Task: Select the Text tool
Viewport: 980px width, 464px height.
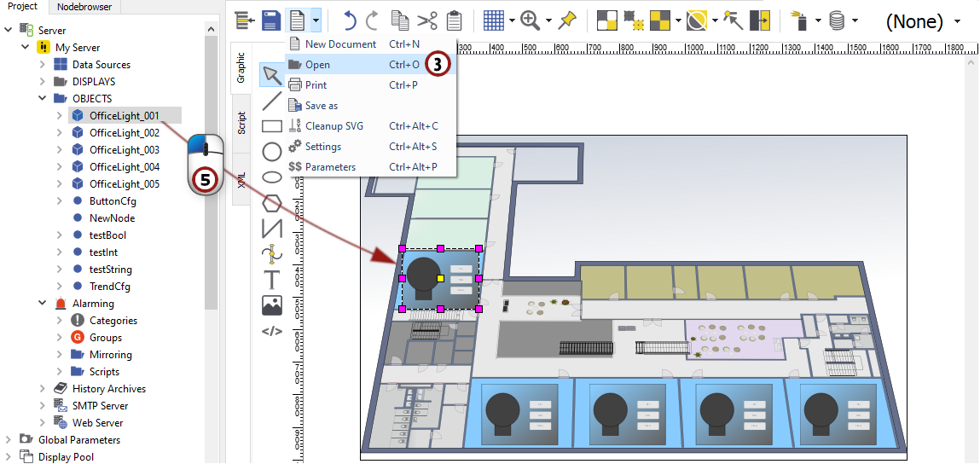Action: [x=271, y=280]
